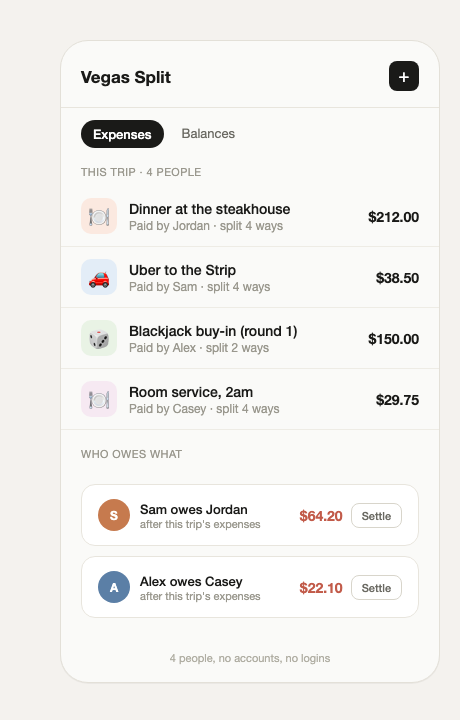Click the $22.10 owed amount
Viewport: 460px width, 720px height.
pos(321,588)
